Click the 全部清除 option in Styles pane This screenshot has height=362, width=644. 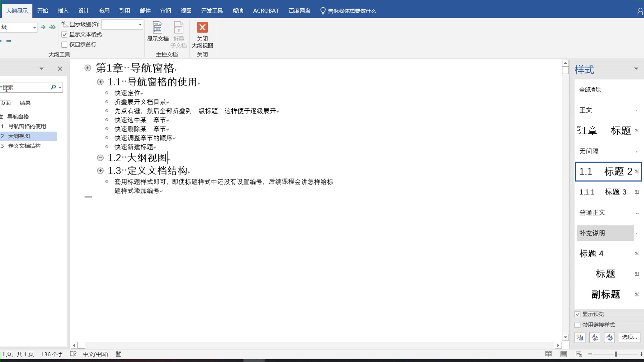click(590, 90)
